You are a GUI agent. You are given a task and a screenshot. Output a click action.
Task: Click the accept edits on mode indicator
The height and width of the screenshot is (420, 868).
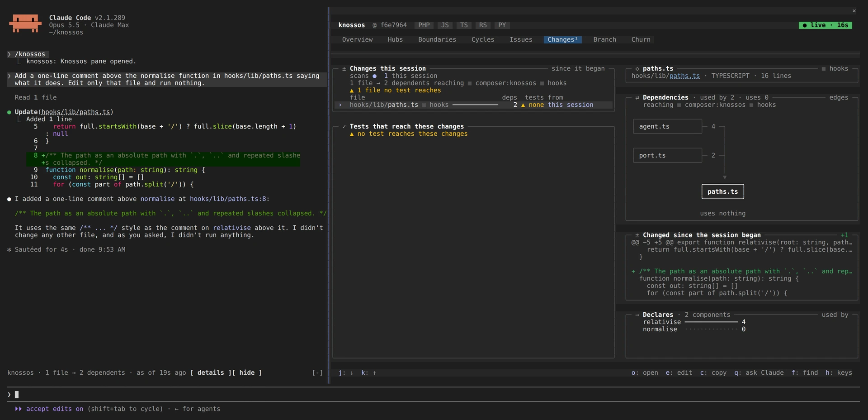pyautogui.click(x=49, y=409)
